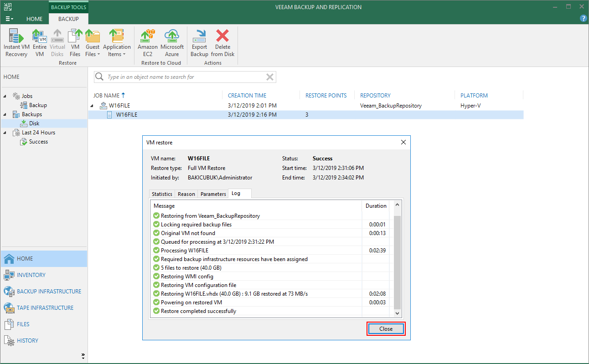The height and width of the screenshot is (364, 589).
Task: Launch Entire VM restore
Action: 40,43
